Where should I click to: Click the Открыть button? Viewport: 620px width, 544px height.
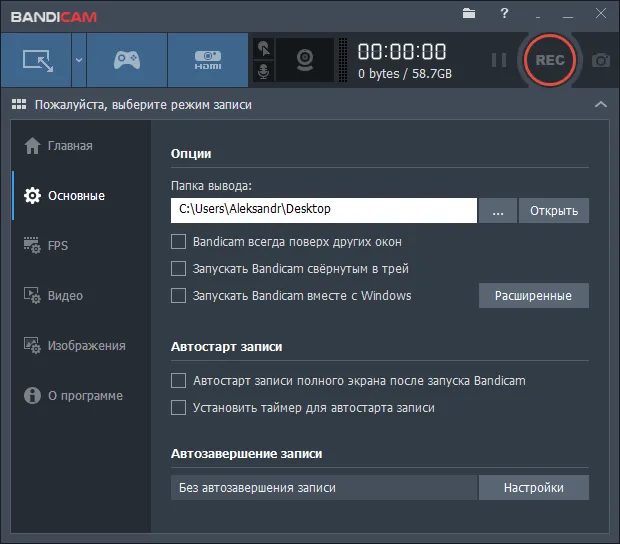[x=554, y=210]
